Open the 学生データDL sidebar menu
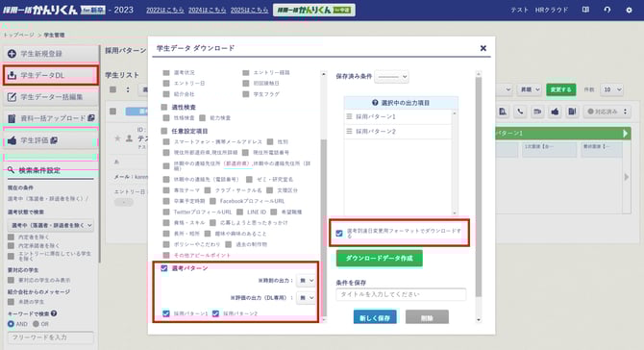The image size is (644, 350). 51,75
